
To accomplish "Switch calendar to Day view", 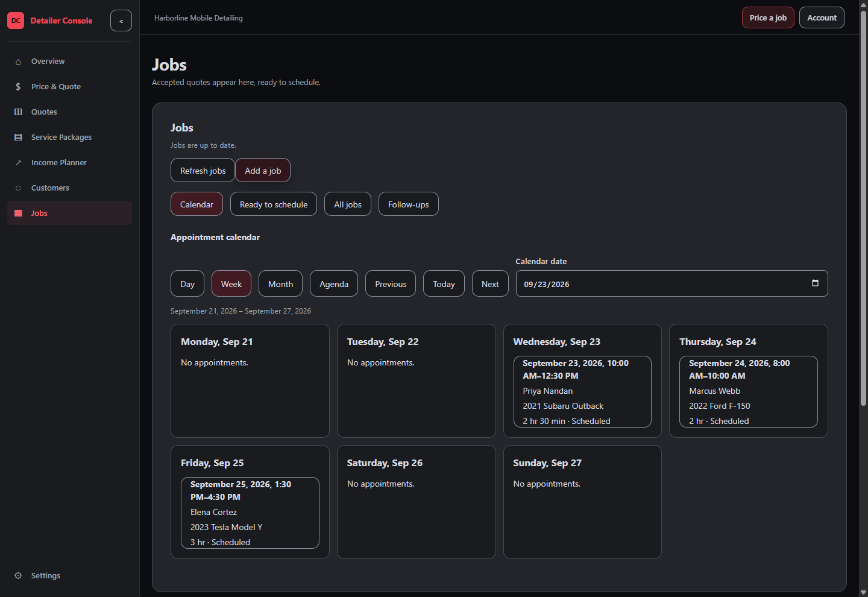I will pos(187,283).
